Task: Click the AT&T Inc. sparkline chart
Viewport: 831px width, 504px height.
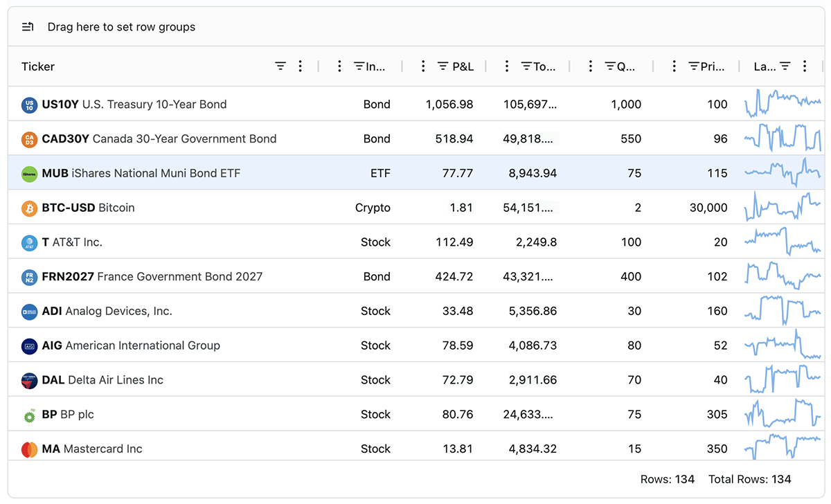Action: coord(783,242)
